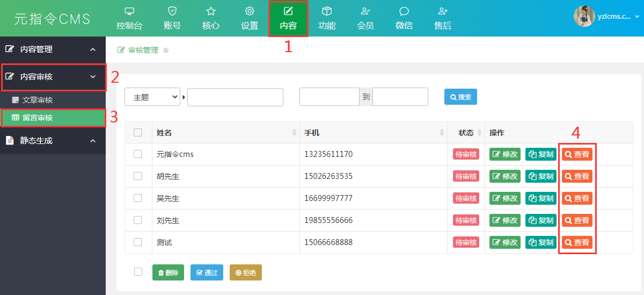Viewport: 644px width, 295px height.
Task: Click 修改 for 吴先生
Action: click(x=505, y=198)
